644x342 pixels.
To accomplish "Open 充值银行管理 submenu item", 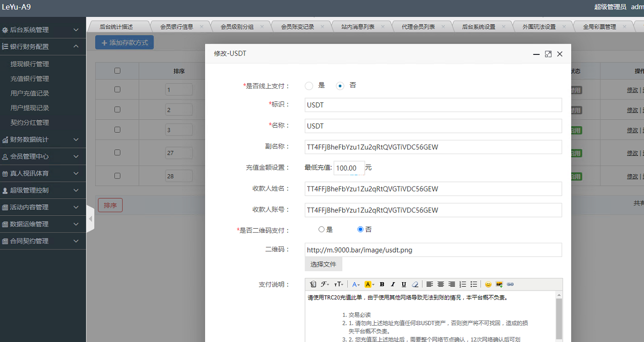I will [30, 79].
